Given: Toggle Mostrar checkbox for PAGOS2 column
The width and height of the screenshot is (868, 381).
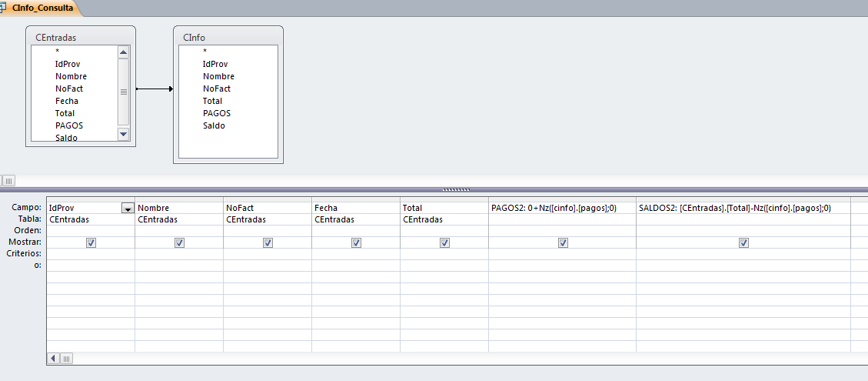Looking at the screenshot, I should coord(563,243).
